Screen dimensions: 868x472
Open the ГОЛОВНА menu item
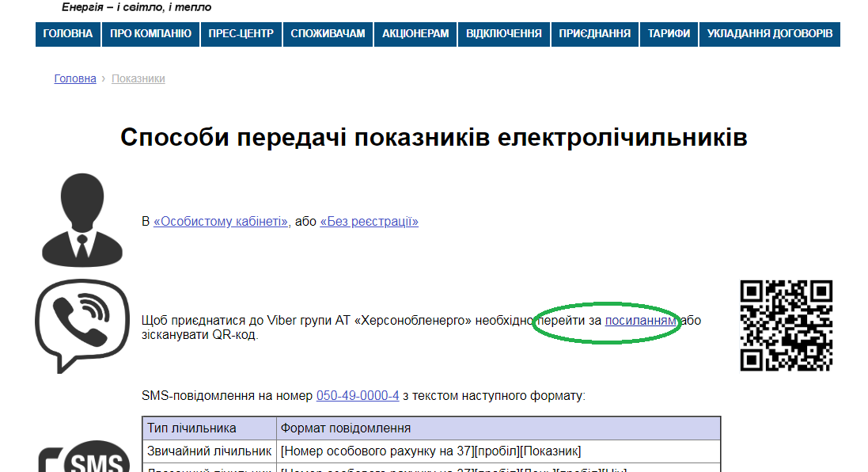[x=68, y=34]
